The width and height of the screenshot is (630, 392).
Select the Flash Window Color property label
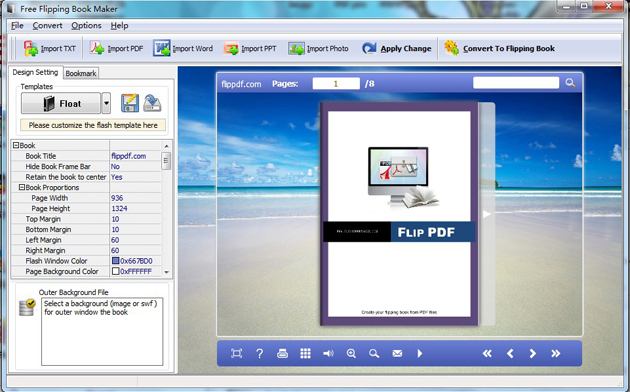click(56, 261)
